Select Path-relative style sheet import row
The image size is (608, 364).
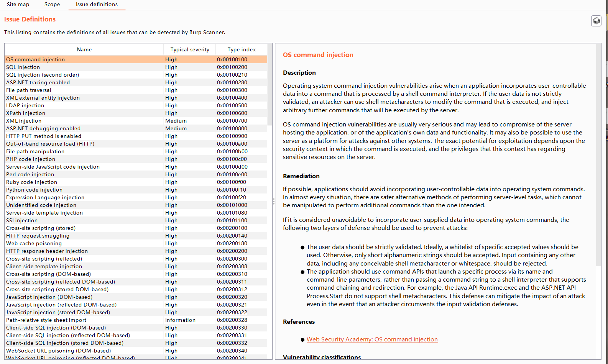pos(136,320)
